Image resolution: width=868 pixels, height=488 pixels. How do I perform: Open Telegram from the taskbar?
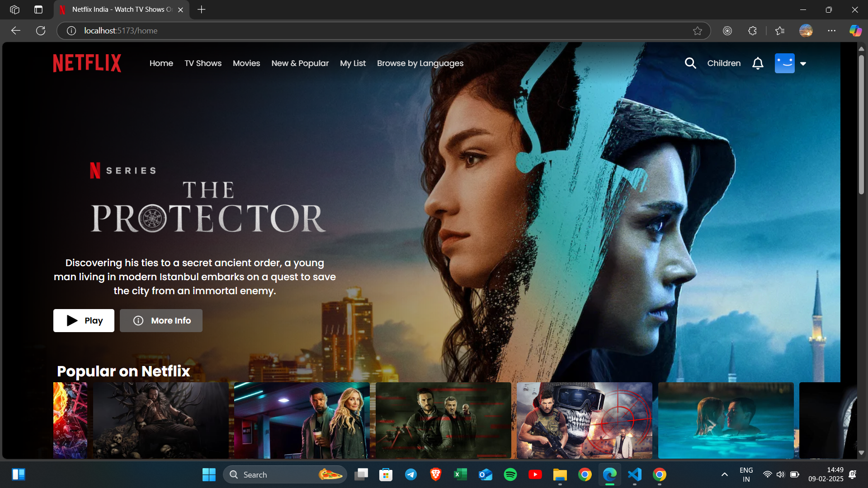pyautogui.click(x=411, y=474)
